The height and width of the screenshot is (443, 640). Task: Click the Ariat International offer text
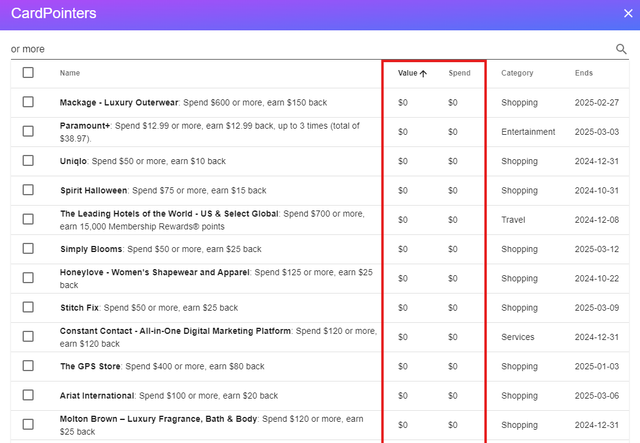(x=169, y=396)
